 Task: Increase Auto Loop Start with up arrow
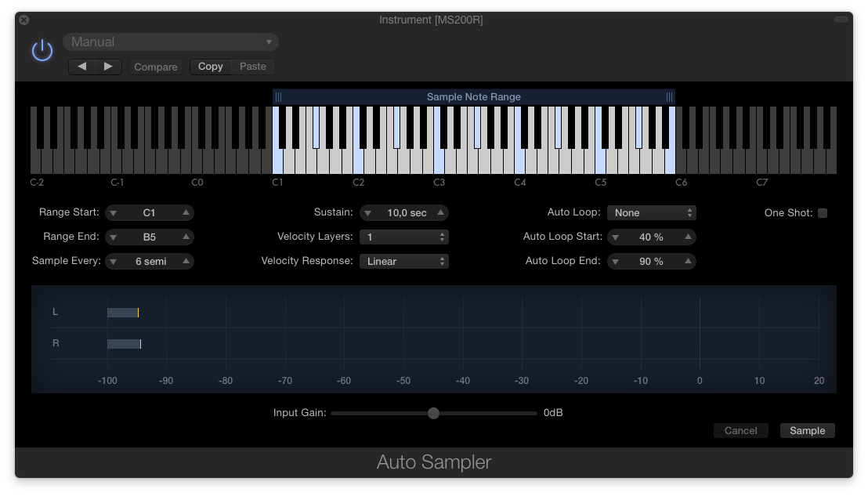click(688, 237)
